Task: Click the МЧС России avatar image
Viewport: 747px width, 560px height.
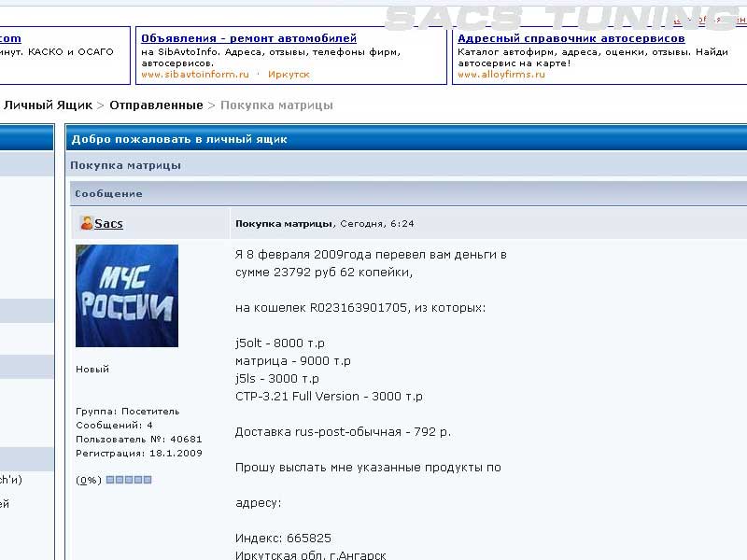Action: point(127,296)
